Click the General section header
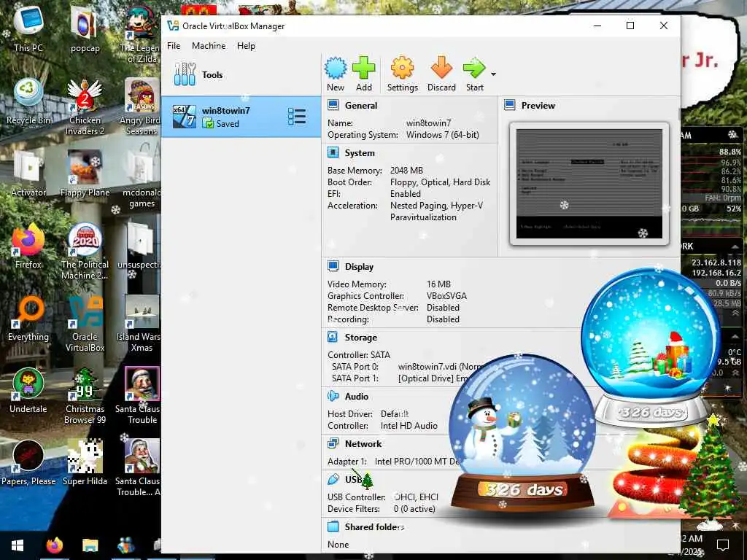This screenshot has width=747, height=560. pyautogui.click(x=360, y=106)
